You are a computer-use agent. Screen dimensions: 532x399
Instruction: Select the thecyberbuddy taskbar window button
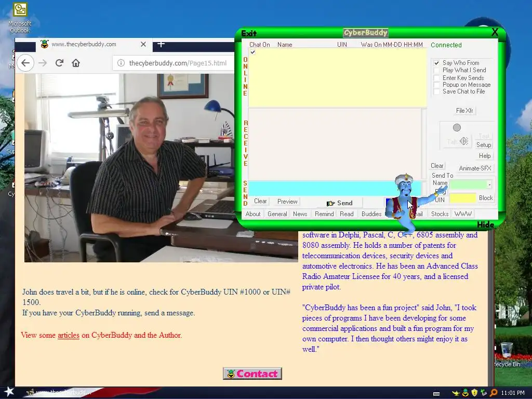click(59, 392)
